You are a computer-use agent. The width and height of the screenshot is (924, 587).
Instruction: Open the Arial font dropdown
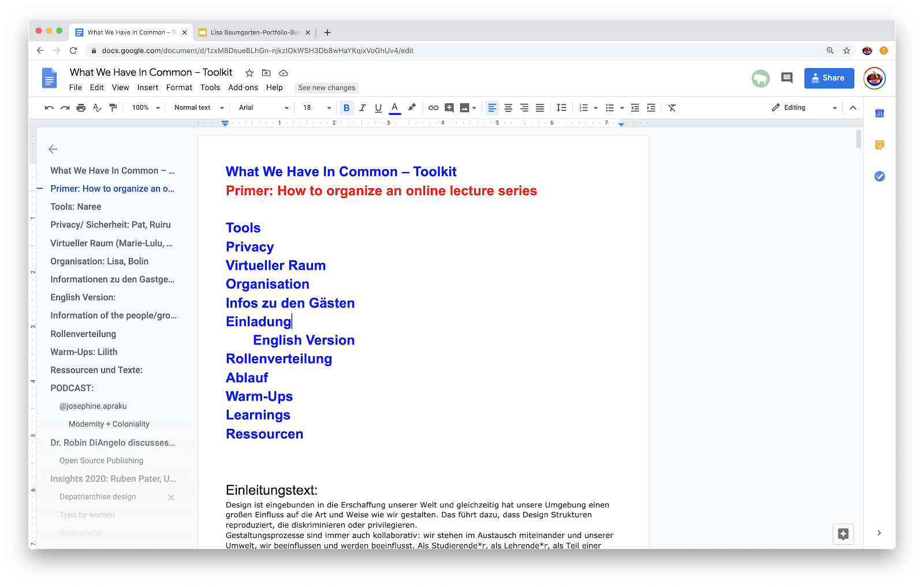[x=264, y=108]
